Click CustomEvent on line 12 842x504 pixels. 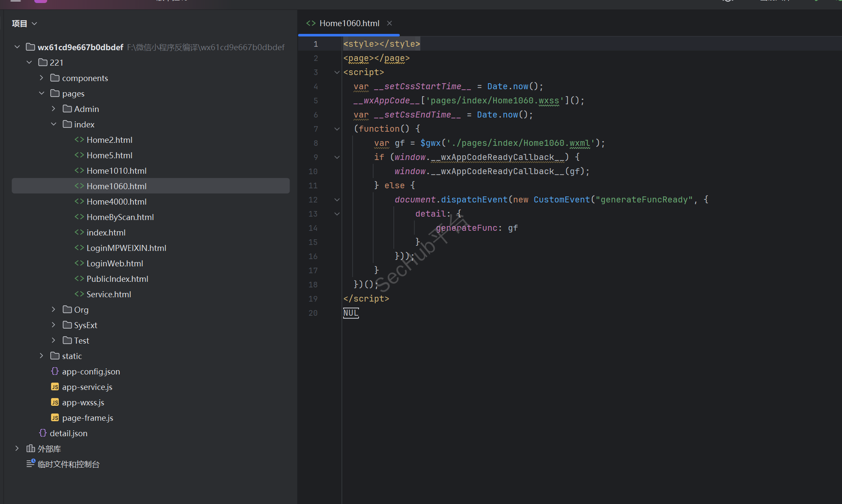coord(562,199)
